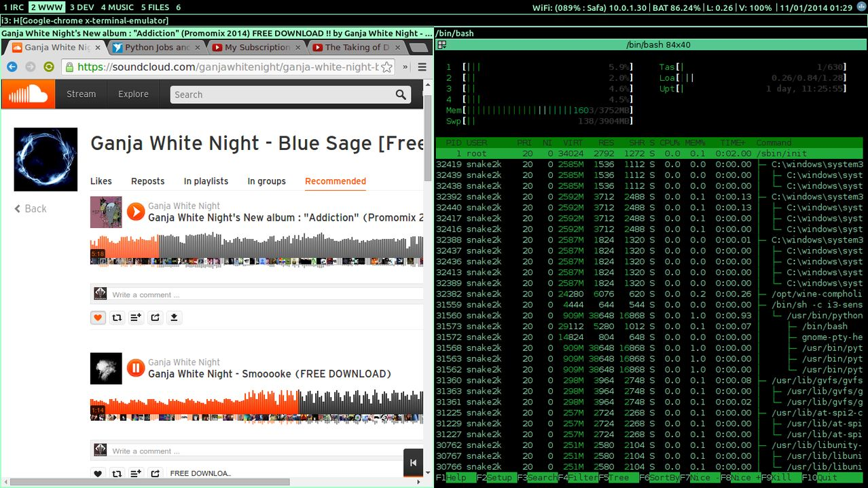Switch to "The Taking of D" YouTube tab

(357, 48)
